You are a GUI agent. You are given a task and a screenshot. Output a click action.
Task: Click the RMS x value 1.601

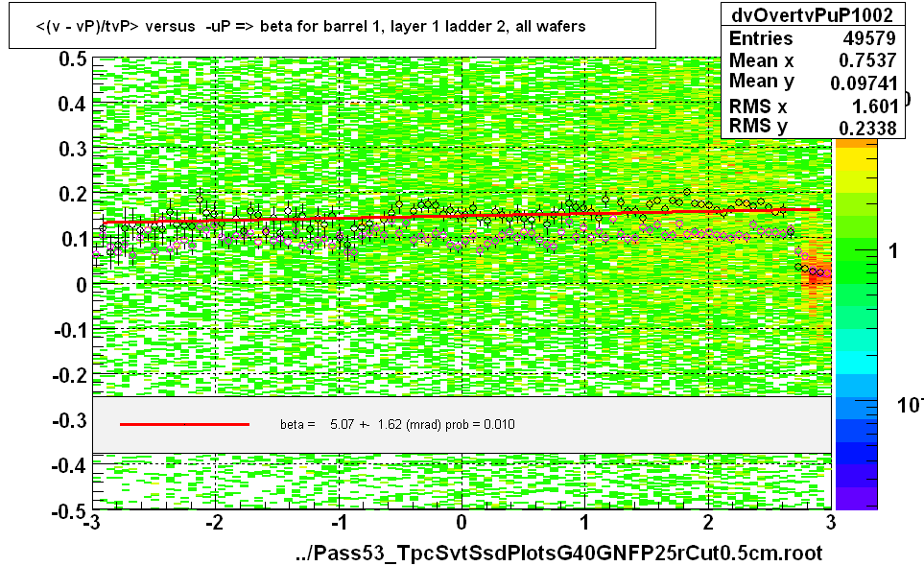(x=874, y=106)
